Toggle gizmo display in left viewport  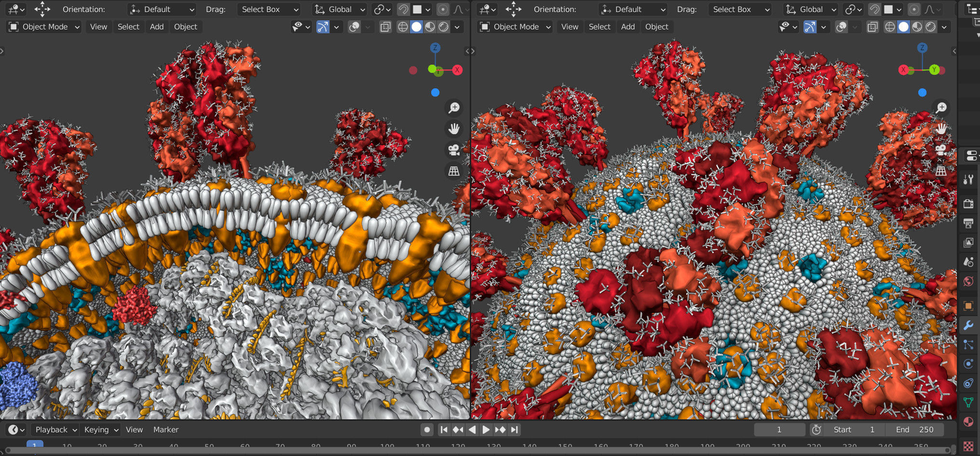point(323,27)
